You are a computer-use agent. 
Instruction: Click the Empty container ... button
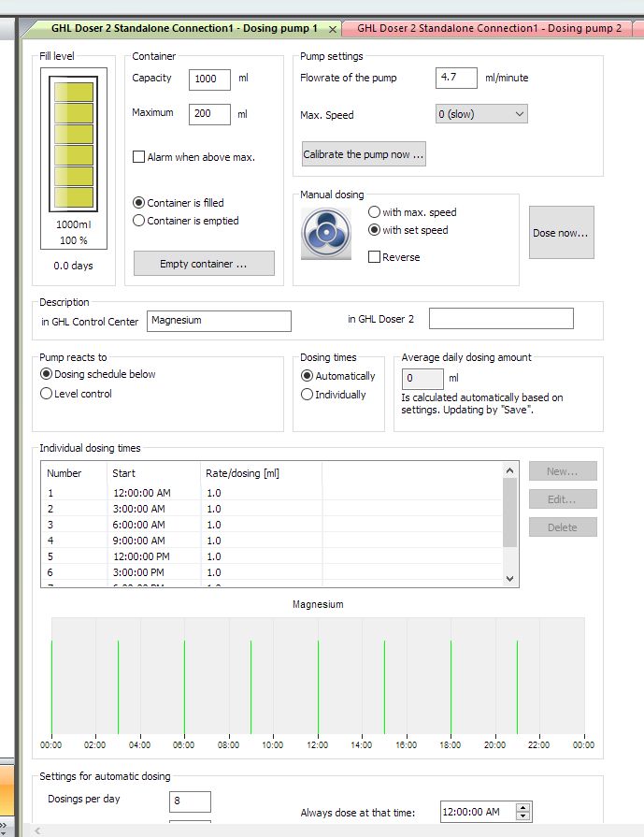click(x=204, y=264)
